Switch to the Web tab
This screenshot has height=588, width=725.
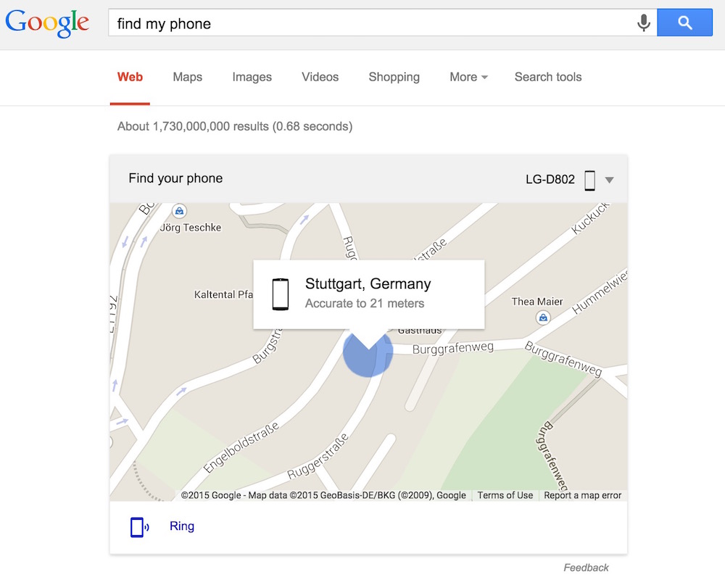(130, 77)
